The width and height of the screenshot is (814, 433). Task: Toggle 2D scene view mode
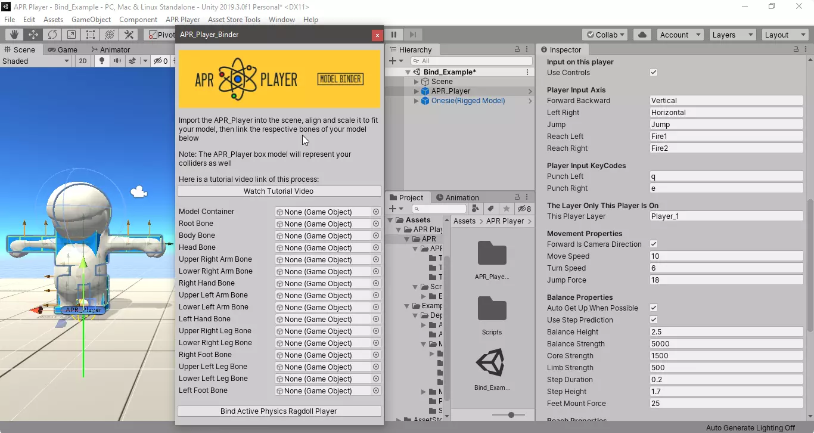point(83,61)
